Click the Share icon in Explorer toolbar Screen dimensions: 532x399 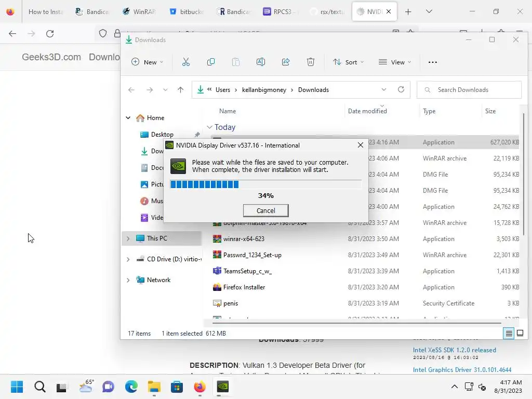286,62
